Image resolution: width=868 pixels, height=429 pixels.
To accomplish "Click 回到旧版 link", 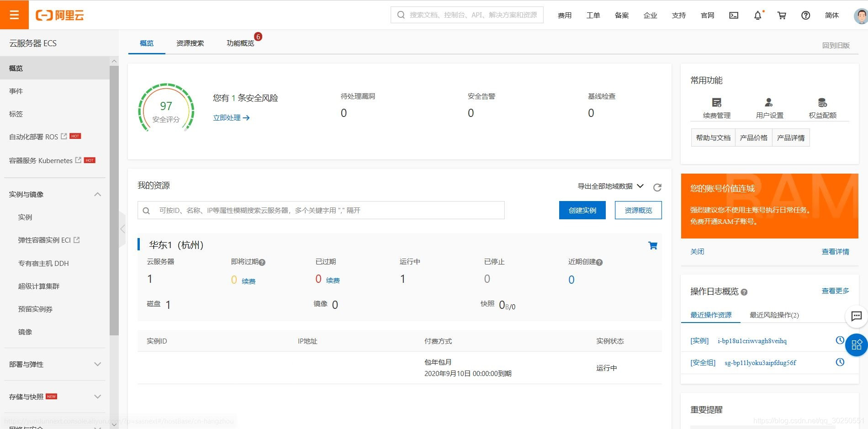I will pyautogui.click(x=836, y=45).
